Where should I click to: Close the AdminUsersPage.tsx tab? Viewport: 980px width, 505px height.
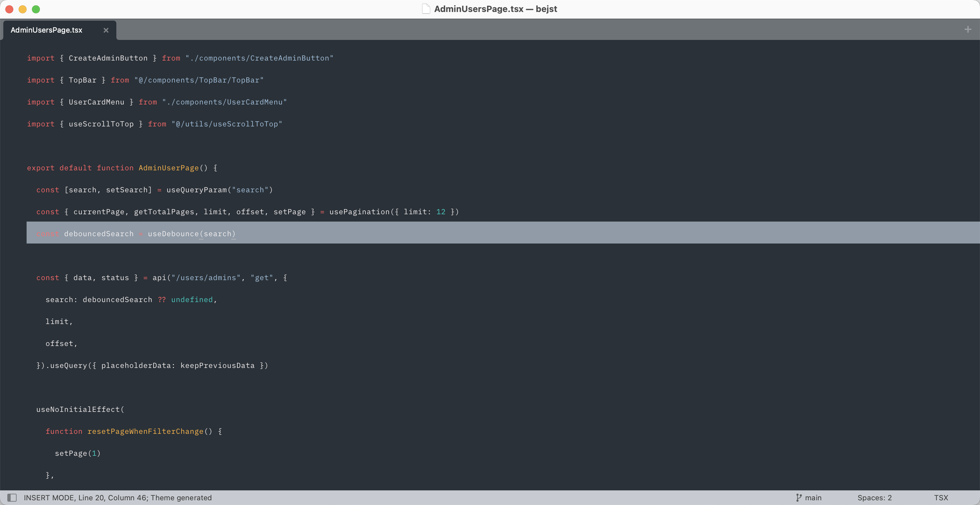pyautogui.click(x=106, y=30)
